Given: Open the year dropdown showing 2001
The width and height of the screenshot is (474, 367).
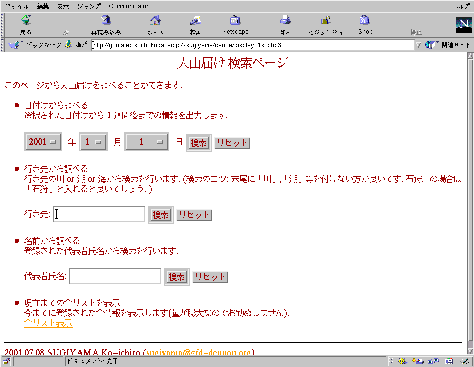Looking at the screenshot, I should point(43,142).
